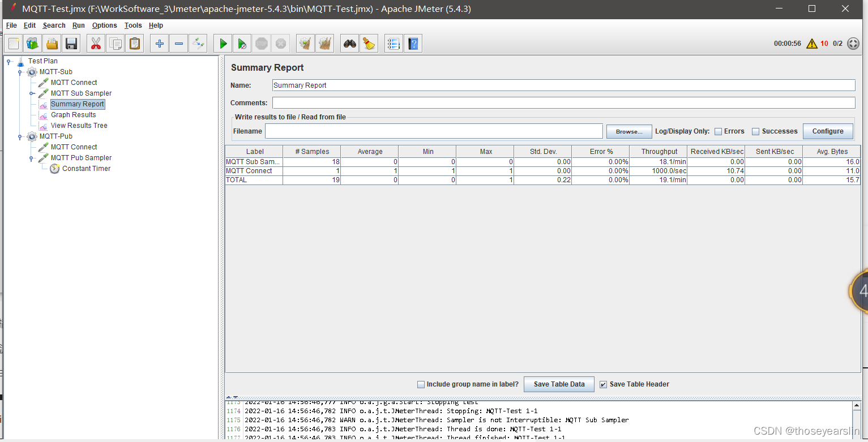This screenshot has height=442, width=868.
Task: Click the Filename input field
Action: (x=434, y=131)
